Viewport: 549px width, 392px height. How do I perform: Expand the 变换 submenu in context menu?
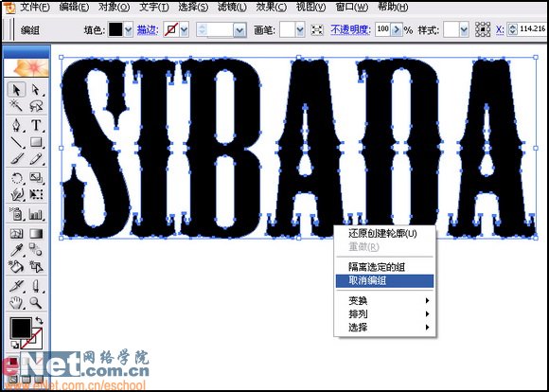(x=427, y=300)
